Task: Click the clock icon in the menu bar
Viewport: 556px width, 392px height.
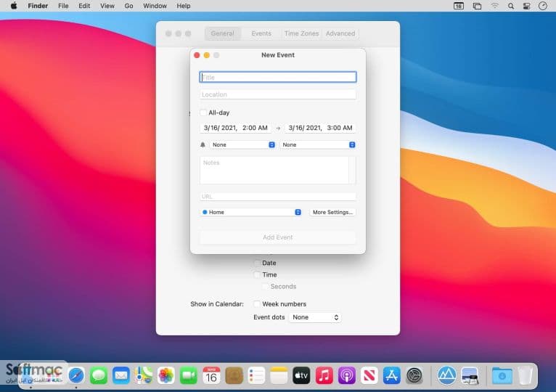Action: tap(543, 6)
